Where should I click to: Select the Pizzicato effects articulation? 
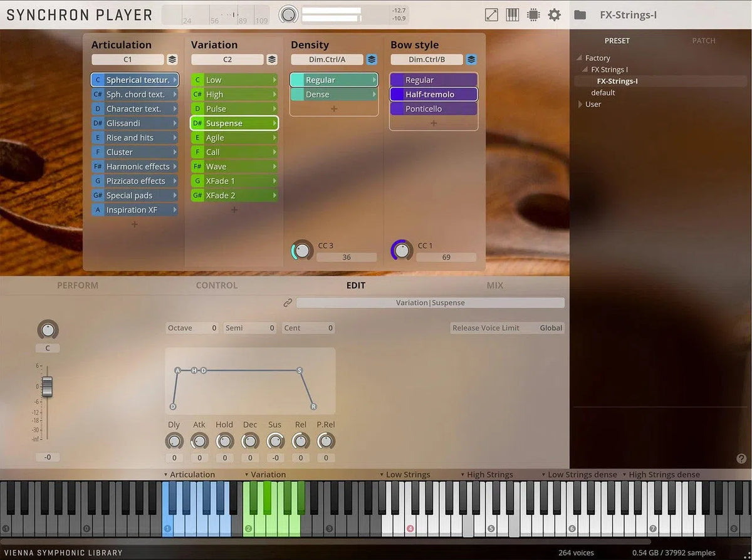point(134,180)
